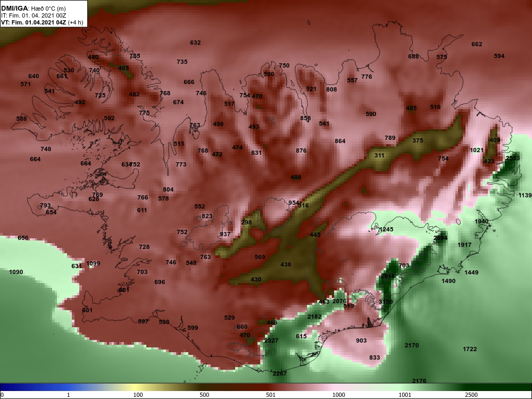The height and width of the screenshot is (399, 532).
Task: Click the 1090 value in the southwest sea
Action: 16,272
